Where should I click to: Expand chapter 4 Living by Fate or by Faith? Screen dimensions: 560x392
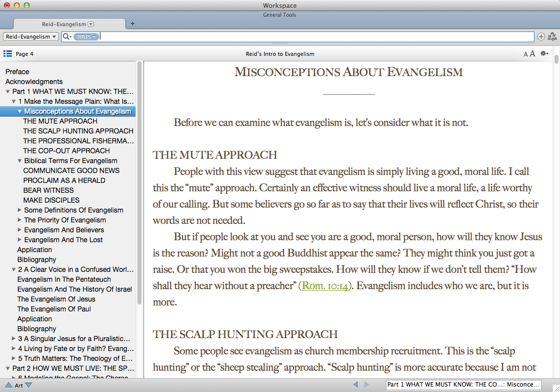tap(14, 348)
